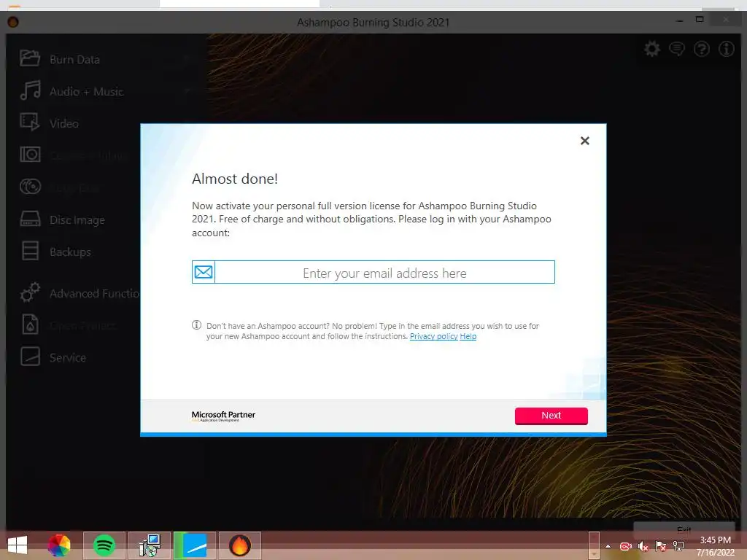This screenshot has width=747, height=560.
Task: Click the Microsoft Partner logo
Action: [x=223, y=416]
